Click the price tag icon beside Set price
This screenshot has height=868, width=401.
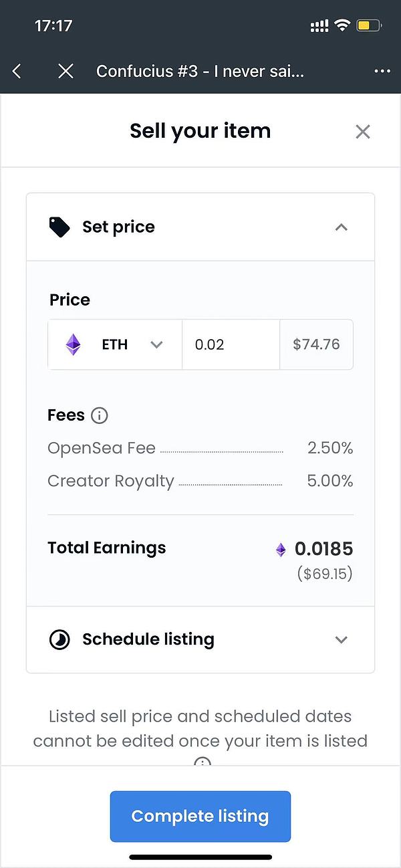(59, 227)
